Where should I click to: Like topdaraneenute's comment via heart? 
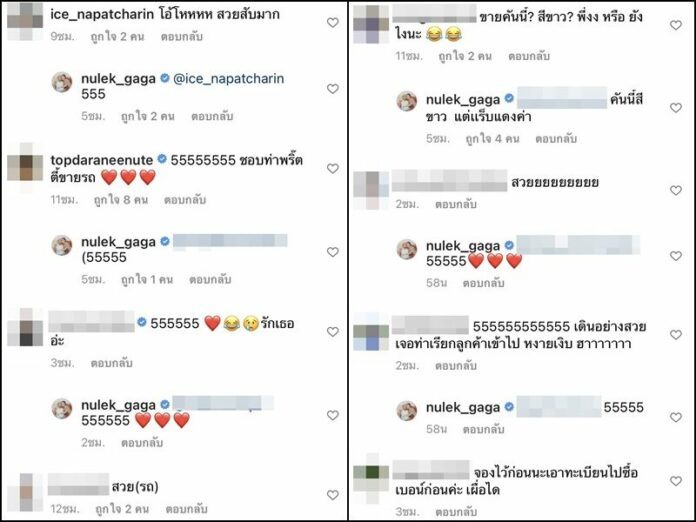[332, 169]
